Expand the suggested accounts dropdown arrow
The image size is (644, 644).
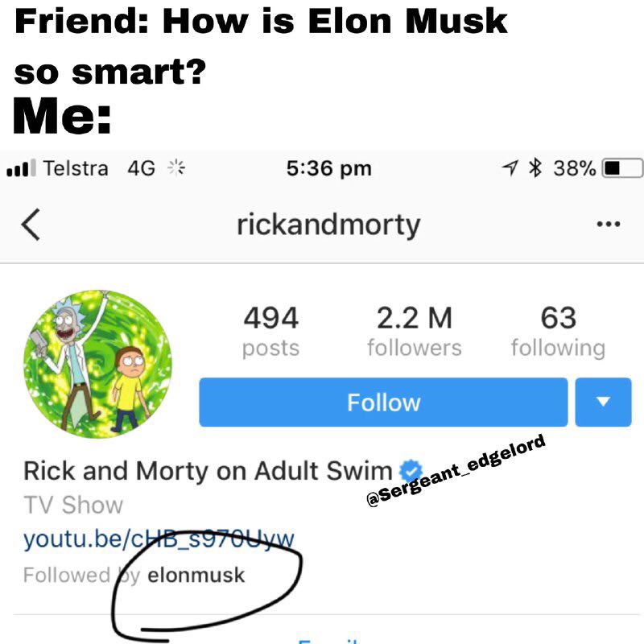(603, 402)
